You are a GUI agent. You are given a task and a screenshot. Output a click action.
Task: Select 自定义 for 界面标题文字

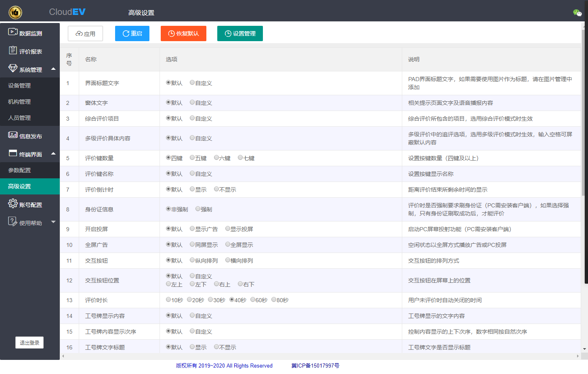[x=192, y=82]
